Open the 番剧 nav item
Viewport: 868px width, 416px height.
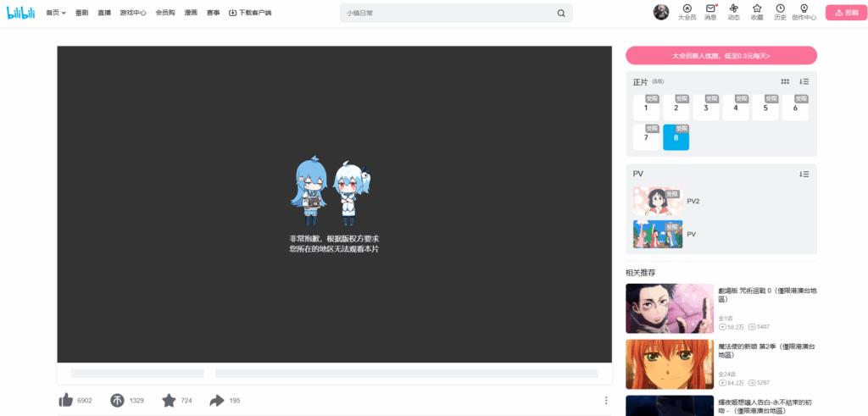[x=82, y=13]
